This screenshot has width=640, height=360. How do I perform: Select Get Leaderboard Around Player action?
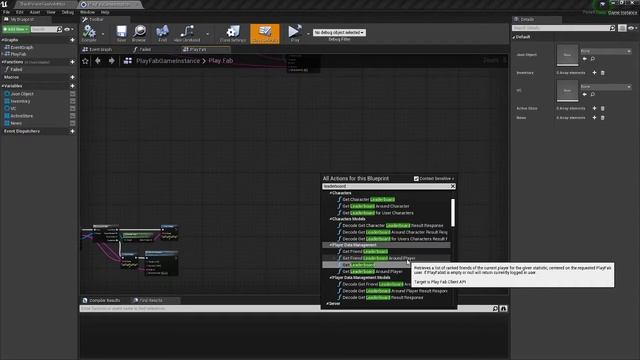372,271
